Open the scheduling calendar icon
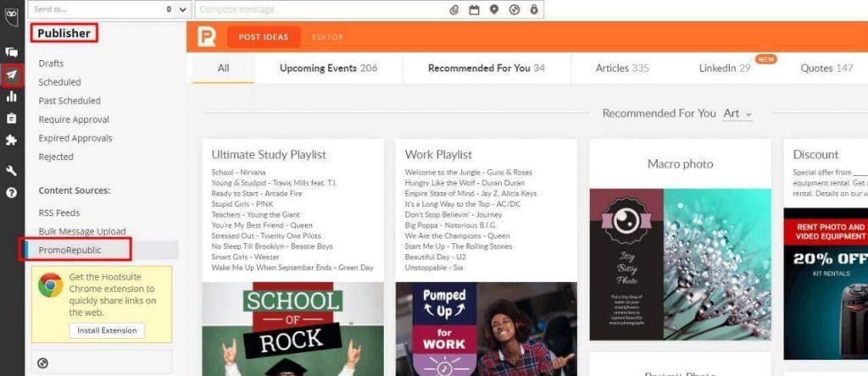This screenshot has height=376, width=868. pyautogui.click(x=474, y=10)
